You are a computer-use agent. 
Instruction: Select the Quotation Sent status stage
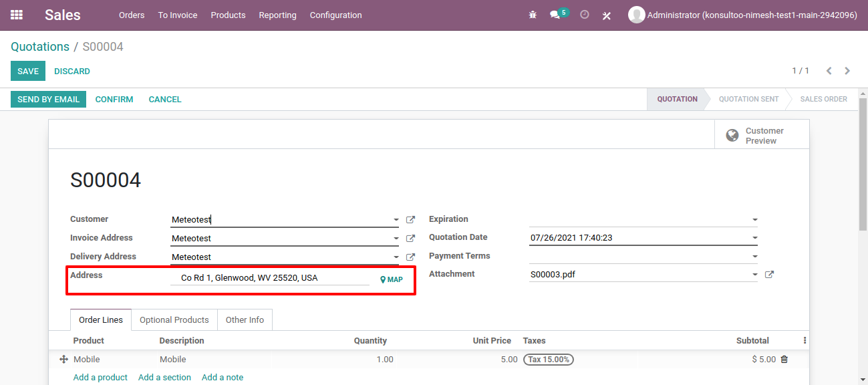tap(748, 99)
